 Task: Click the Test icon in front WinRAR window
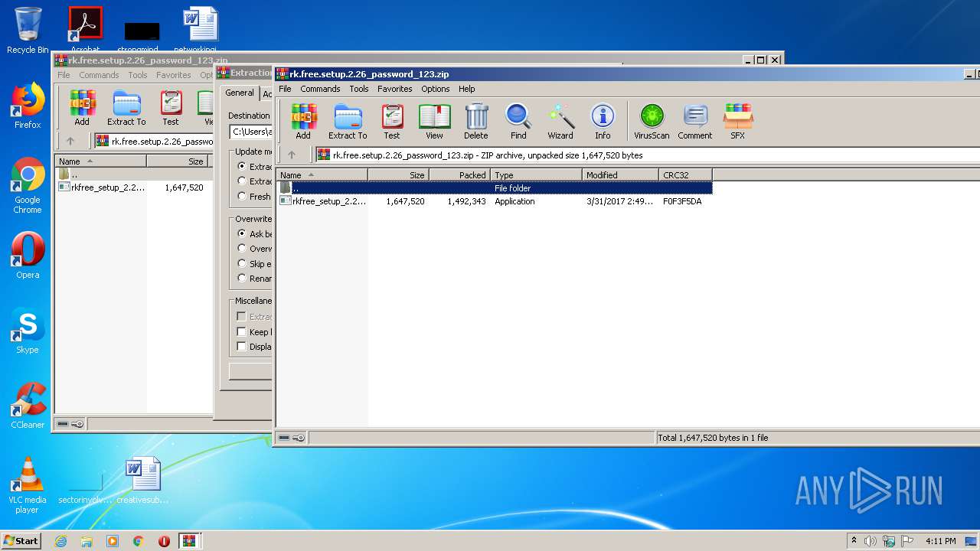pyautogui.click(x=392, y=122)
